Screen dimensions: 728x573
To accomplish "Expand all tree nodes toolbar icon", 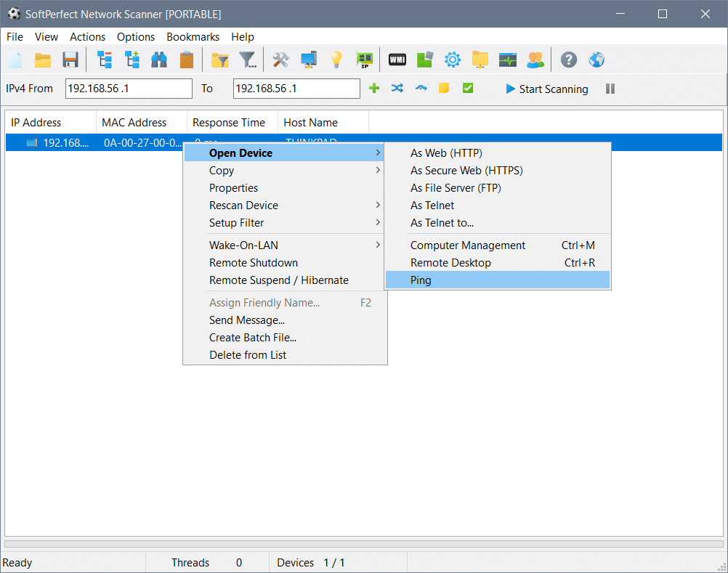I will click(x=132, y=60).
